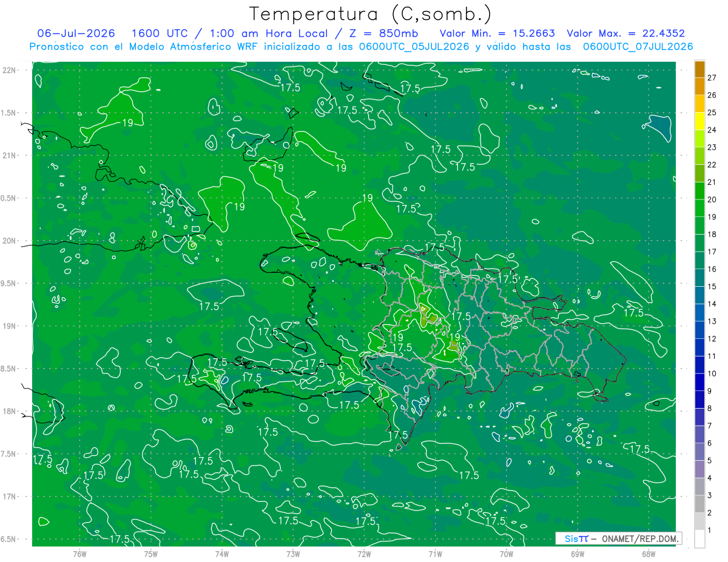Click colorbar legend value '12'
The image size is (728, 562).
click(x=712, y=339)
